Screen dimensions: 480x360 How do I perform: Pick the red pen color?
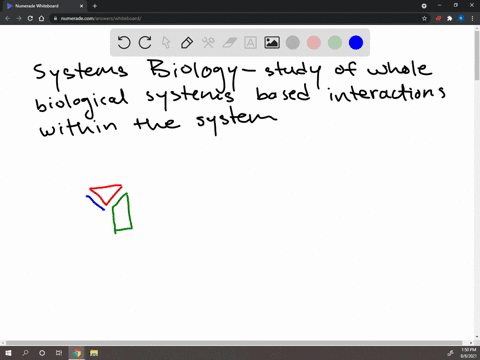click(x=314, y=43)
